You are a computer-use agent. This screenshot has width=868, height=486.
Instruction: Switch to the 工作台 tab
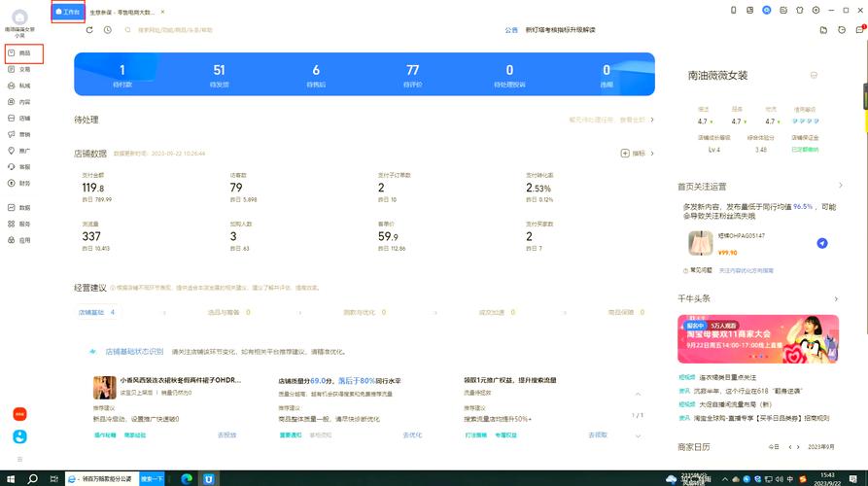pyautogui.click(x=68, y=12)
